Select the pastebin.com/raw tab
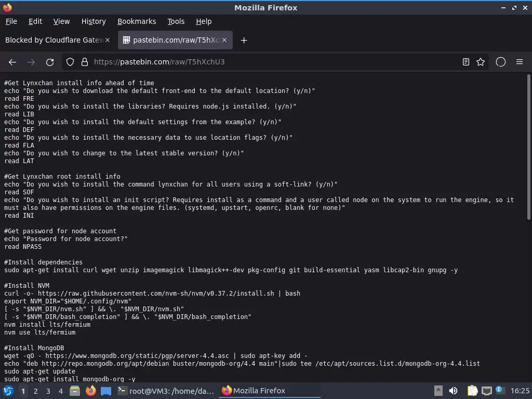 pos(175,40)
